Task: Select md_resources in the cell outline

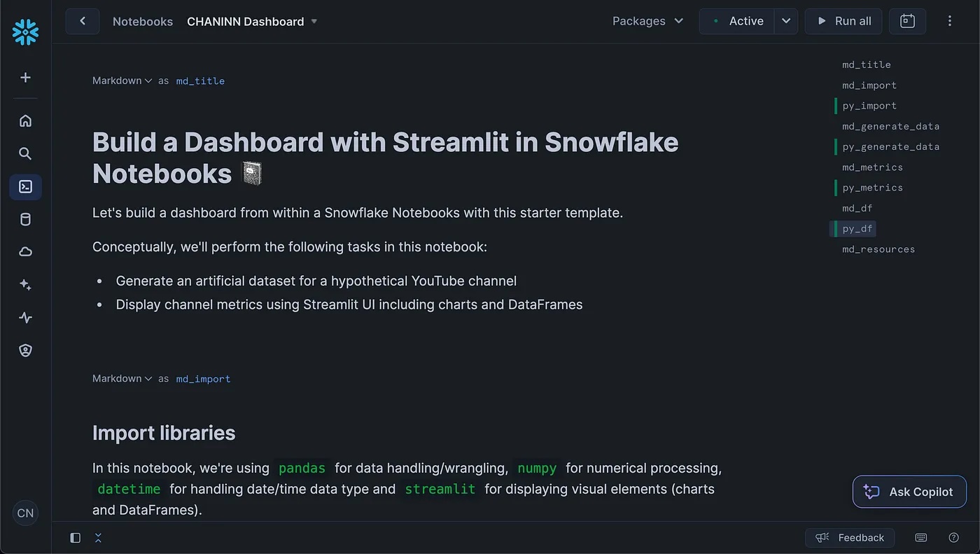Action: 878,249
